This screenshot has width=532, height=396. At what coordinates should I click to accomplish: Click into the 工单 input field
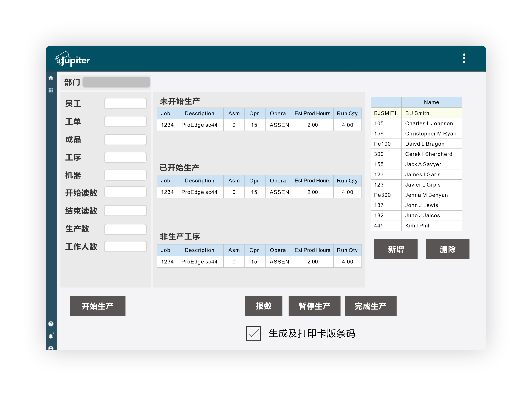tap(125, 121)
